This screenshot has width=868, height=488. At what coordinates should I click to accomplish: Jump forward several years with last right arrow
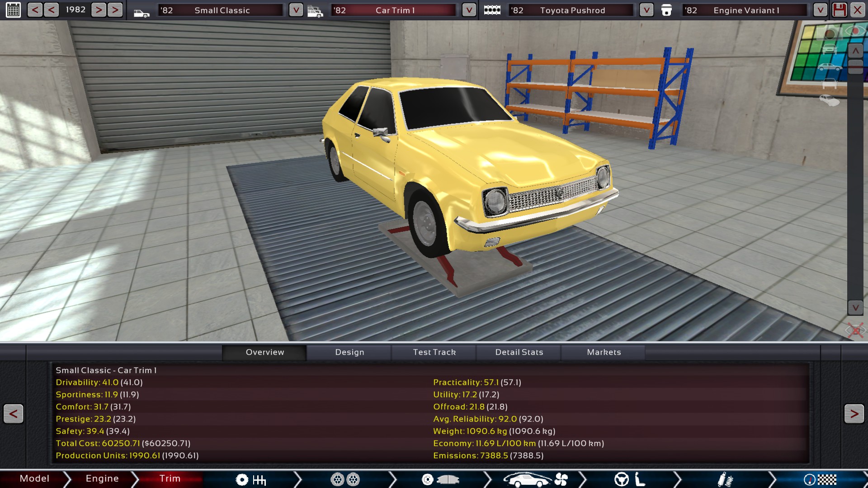coord(115,10)
